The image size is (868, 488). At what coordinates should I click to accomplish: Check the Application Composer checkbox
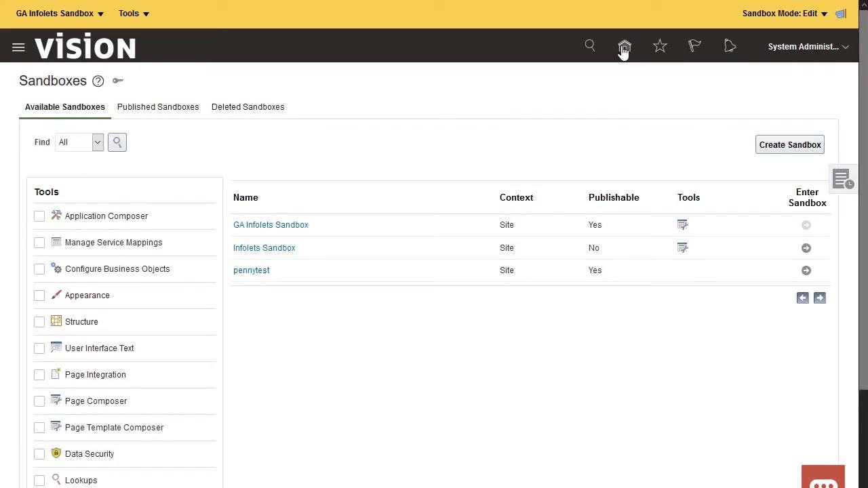click(x=39, y=216)
